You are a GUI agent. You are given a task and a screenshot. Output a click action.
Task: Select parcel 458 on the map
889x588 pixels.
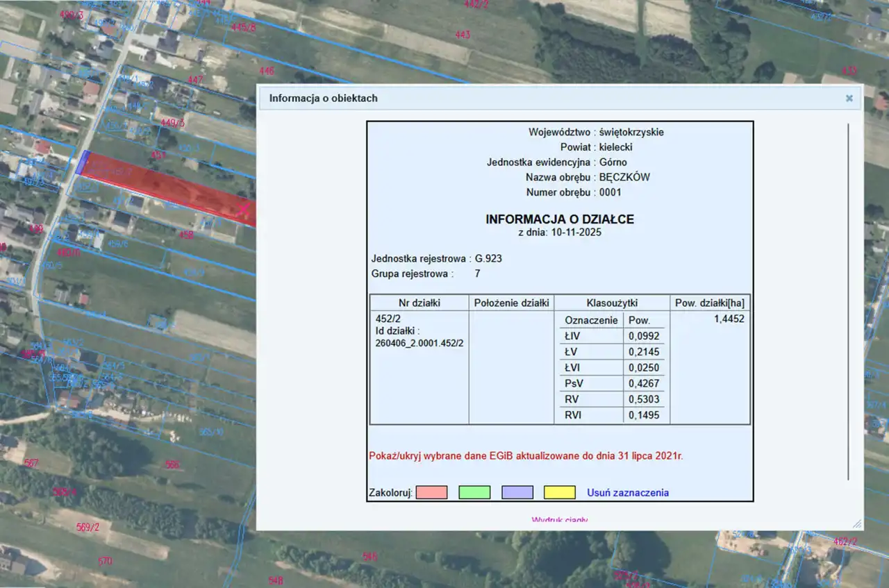tap(186, 235)
